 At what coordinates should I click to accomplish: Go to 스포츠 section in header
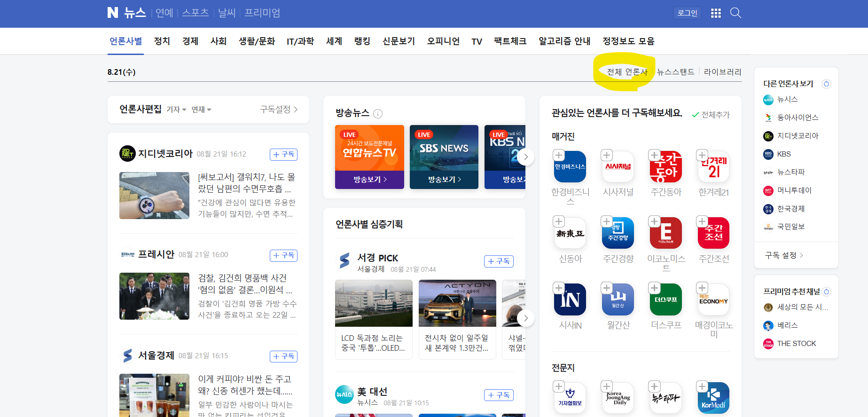point(195,13)
